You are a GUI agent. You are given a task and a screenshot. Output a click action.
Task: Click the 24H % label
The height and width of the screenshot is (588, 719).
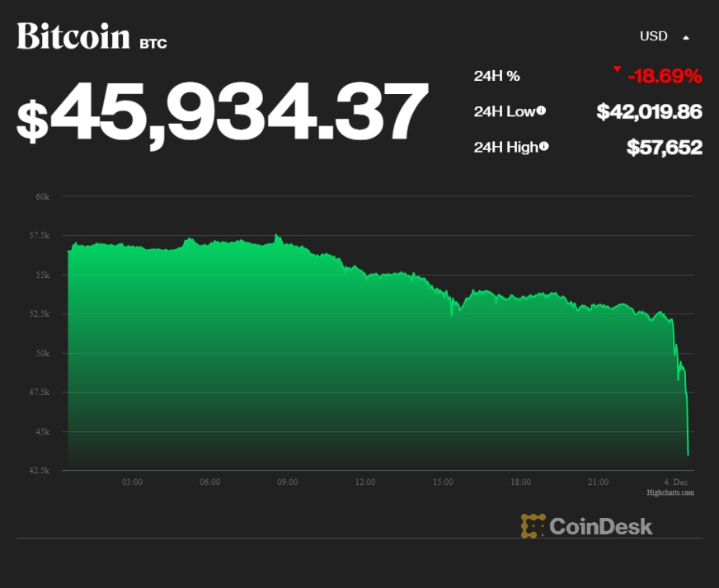(496, 76)
